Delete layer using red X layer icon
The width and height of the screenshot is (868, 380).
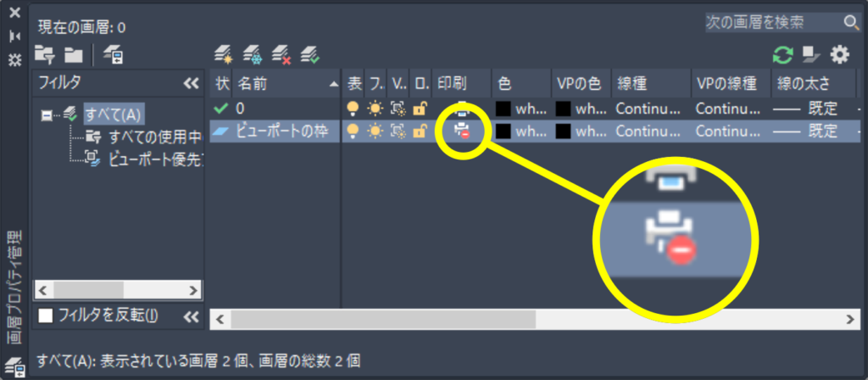(281, 54)
